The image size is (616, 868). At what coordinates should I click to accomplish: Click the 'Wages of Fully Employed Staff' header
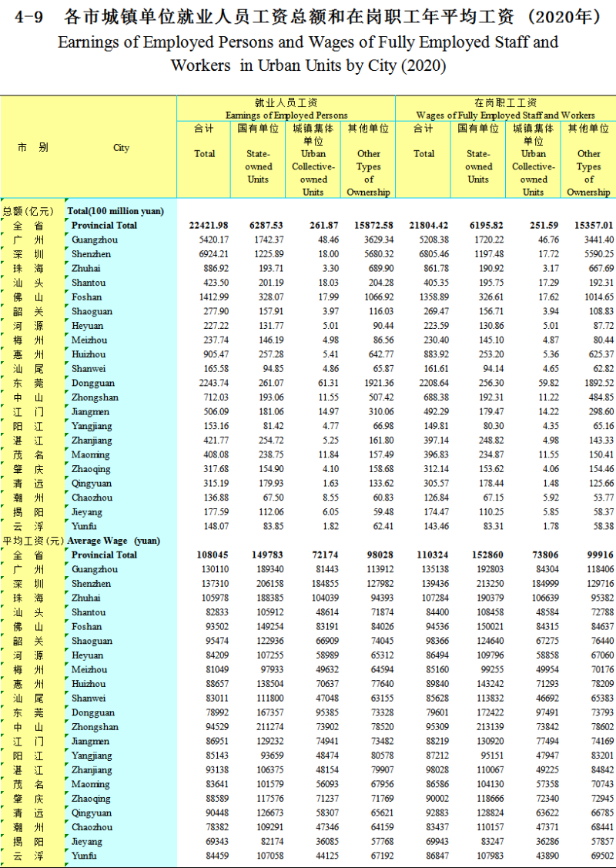[505, 109]
